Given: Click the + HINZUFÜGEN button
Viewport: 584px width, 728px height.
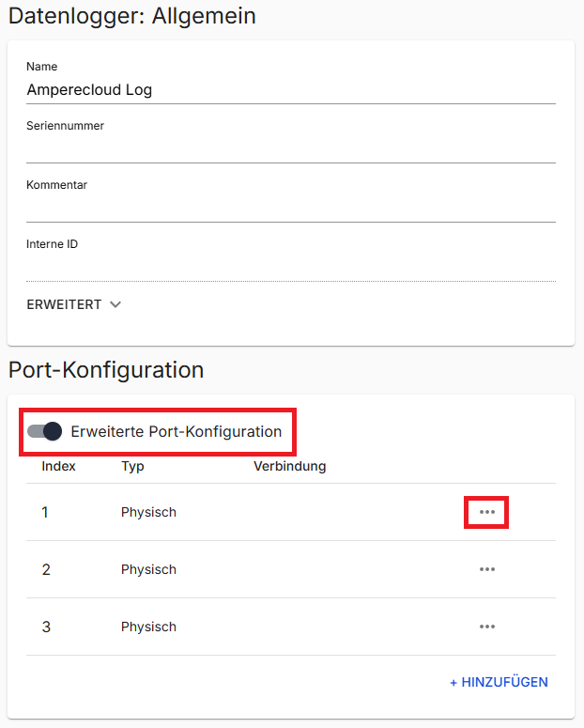Looking at the screenshot, I should coord(499,682).
